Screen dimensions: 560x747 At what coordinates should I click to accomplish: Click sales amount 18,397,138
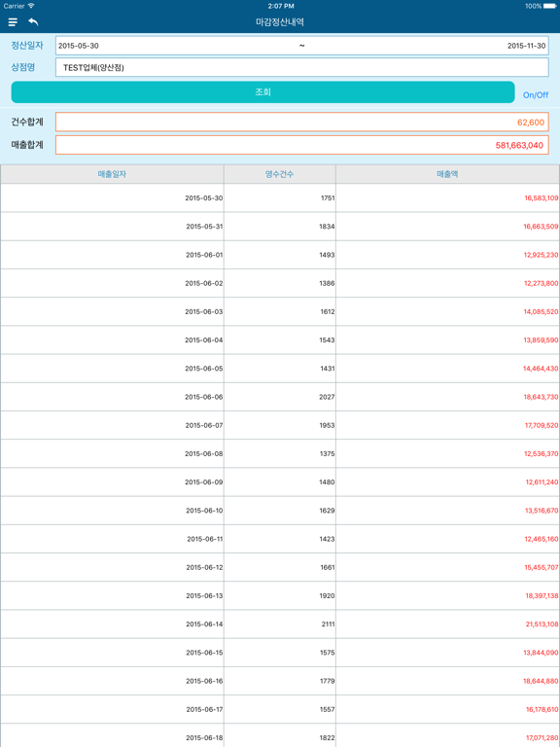pos(542,595)
